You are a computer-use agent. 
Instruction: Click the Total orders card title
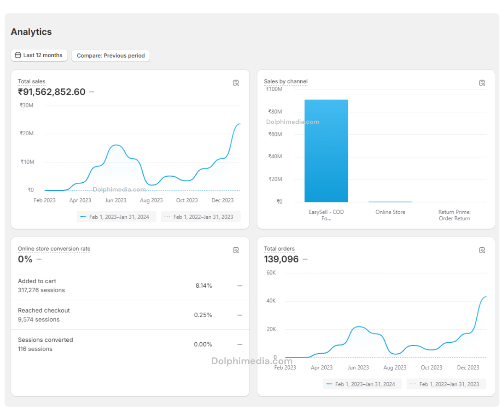(x=279, y=249)
